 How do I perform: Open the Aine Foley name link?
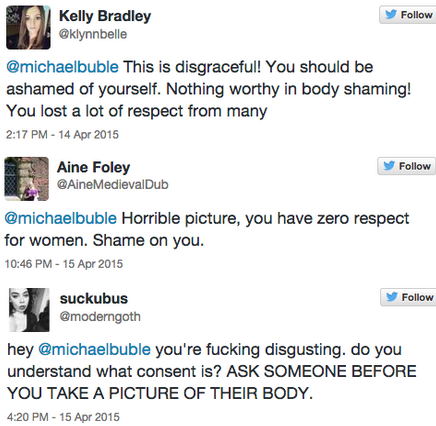coord(94,167)
